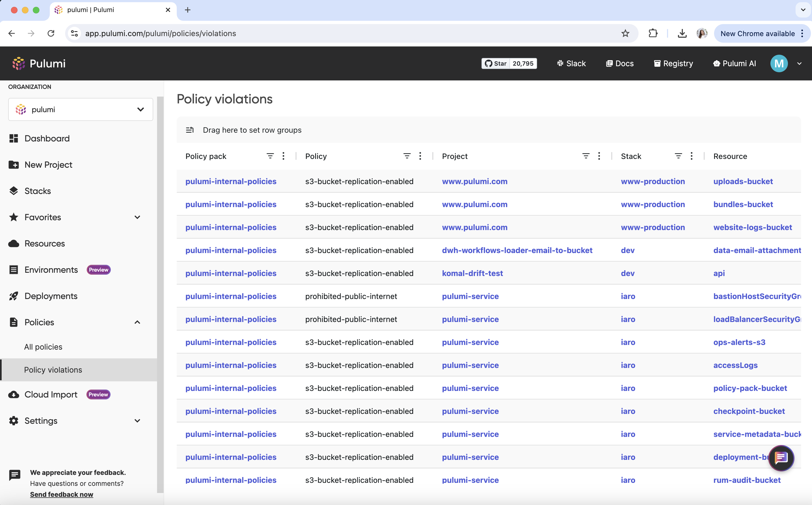Click the feedback speech bubble icon
812x505 pixels.
tap(15, 475)
